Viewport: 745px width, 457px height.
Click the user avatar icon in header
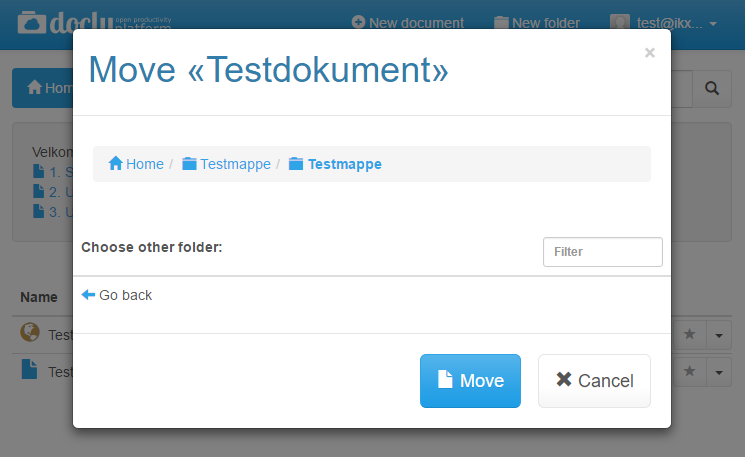(620, 22)
